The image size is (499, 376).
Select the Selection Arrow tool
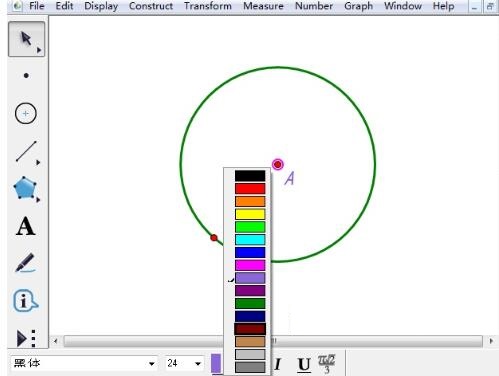click(x=26, y=39)
